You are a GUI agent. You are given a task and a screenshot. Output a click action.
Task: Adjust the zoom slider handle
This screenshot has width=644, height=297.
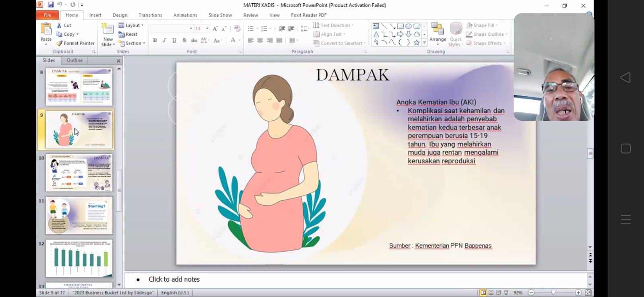point(553,293)
